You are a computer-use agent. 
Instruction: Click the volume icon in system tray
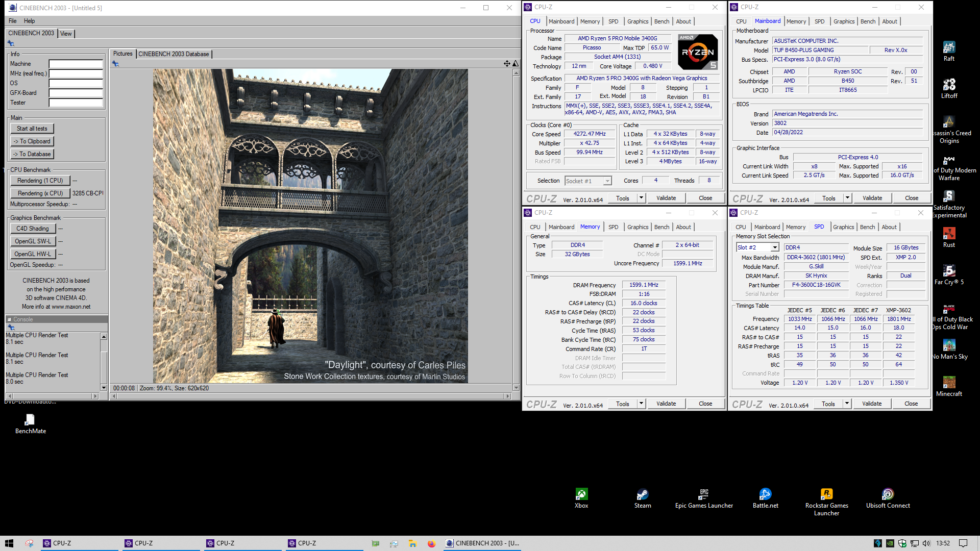click(926, 543)
